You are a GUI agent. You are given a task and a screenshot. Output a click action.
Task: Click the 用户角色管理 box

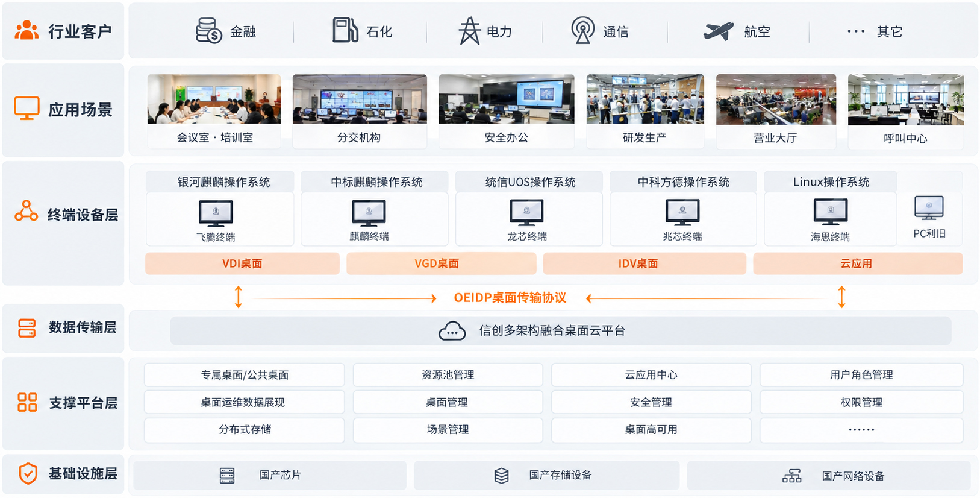click(861, 374)
